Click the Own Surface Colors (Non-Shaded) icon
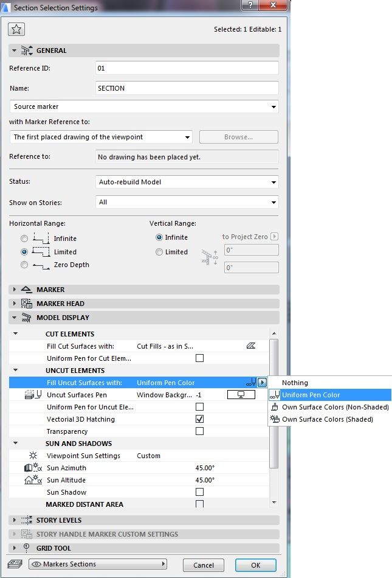This screenshot has height=578, width=392. 275,407
